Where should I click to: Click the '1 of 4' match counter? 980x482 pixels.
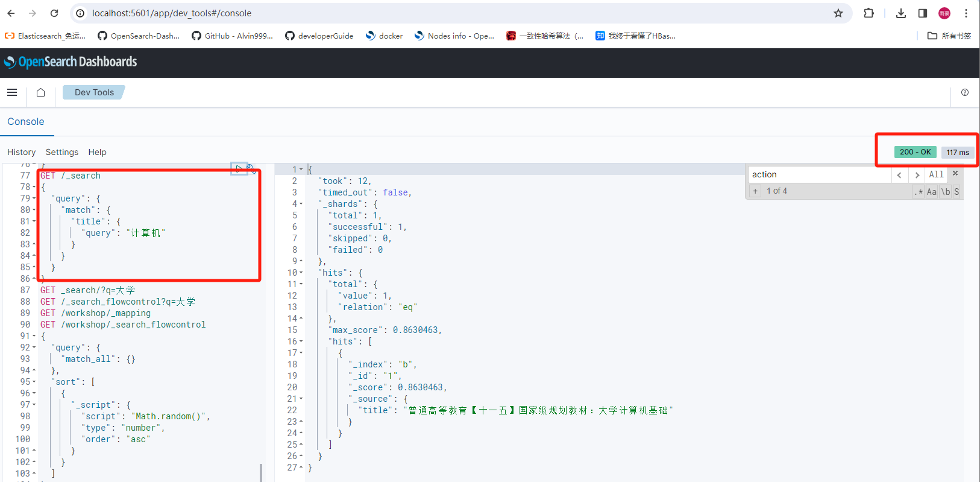tap(777, 191)
